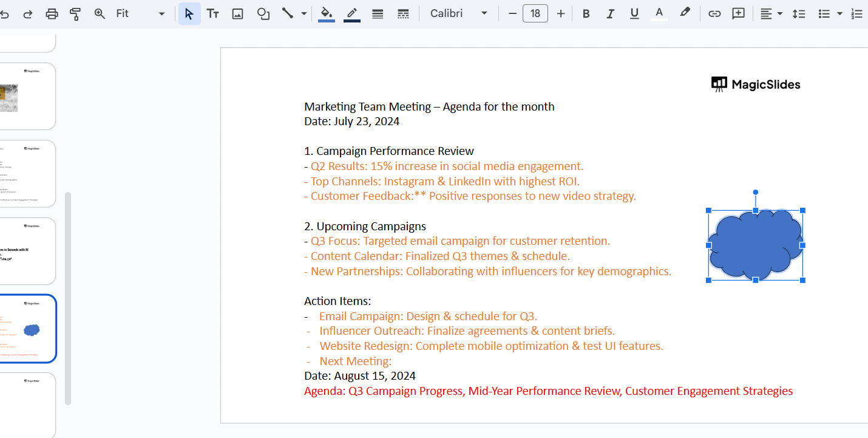The height and width of the screenshot is (438, 868).
Task: Toggle bold formatting
Action: (x=586, y=13)
